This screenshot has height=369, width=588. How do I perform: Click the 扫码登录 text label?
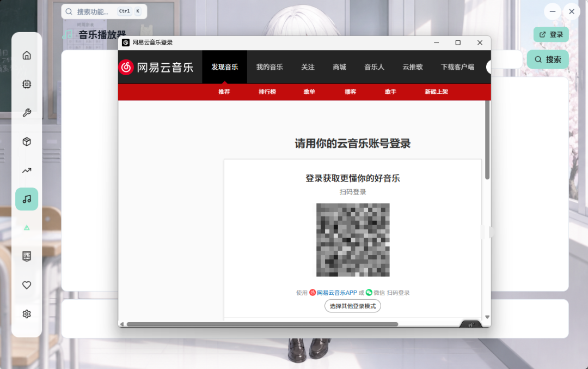[352, 192]
